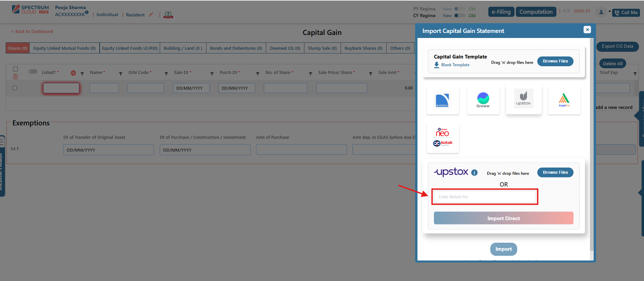Viewport: 644px width, 281px height.
Task: Check the select-all checkbox in header
Action: (15, 69)
